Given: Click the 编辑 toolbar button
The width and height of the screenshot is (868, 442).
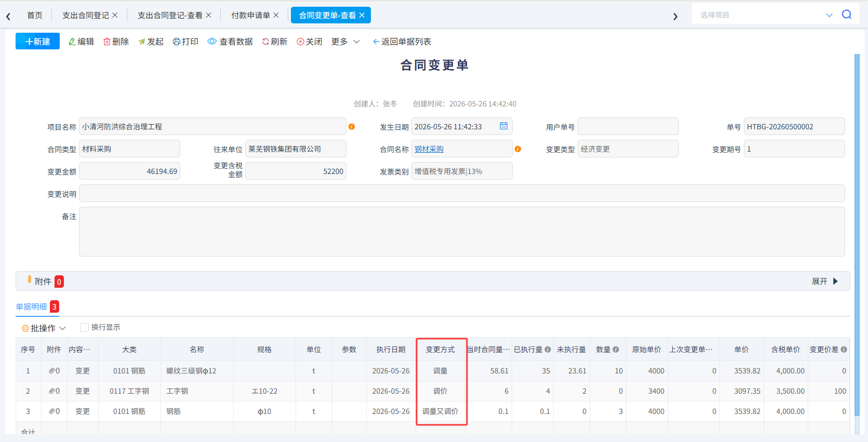Looking at the screenshot, I should tap(81, 42).
